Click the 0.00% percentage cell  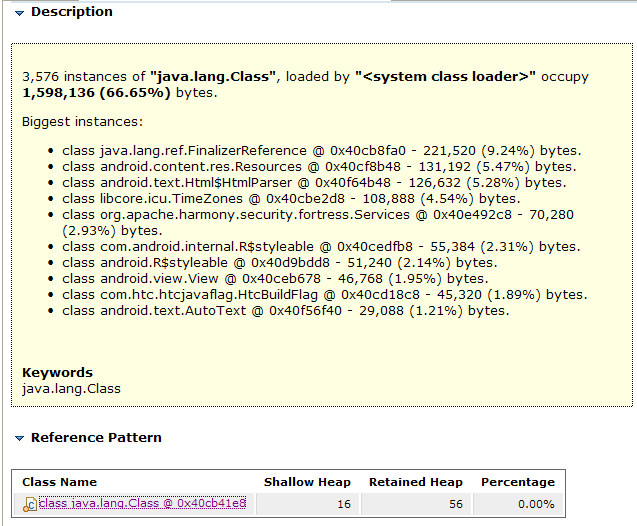536,504
